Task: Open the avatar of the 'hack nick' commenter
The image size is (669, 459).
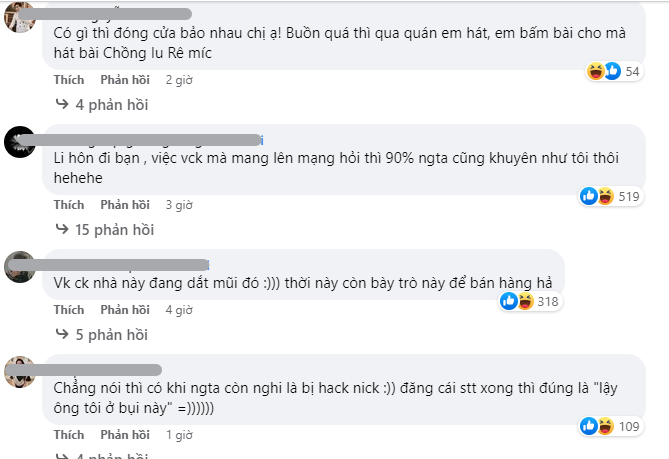Action: pos(19,372)
